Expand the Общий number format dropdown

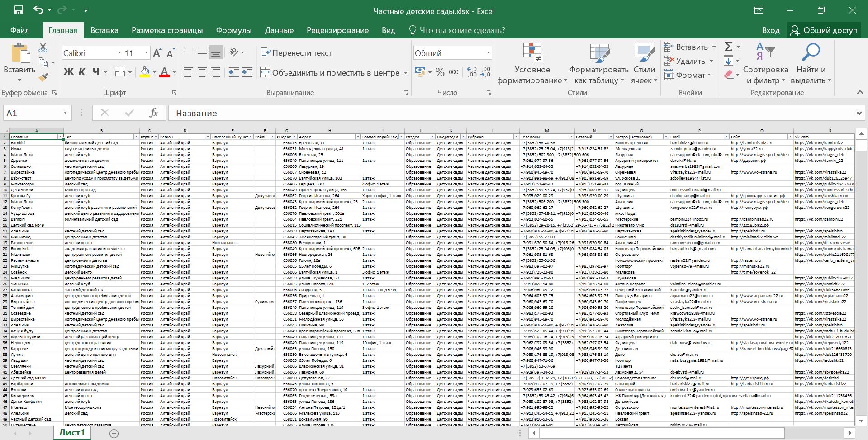[x=488, y=53]
